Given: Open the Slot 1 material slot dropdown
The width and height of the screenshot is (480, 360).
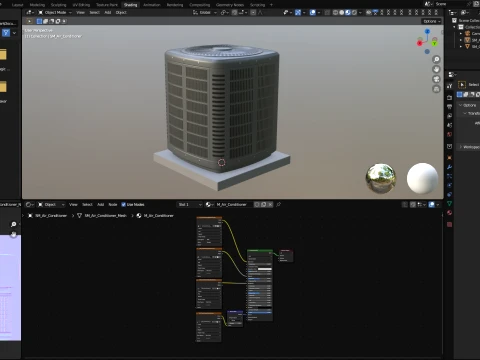Looking at the screenshot, I should click(x=190, y=204).
